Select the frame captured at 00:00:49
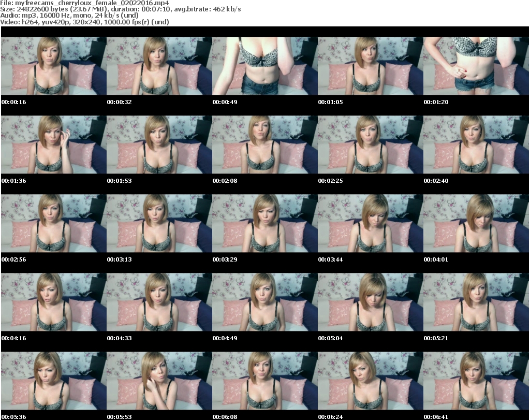Image resolution: width=530 pixels, height=420 pixels. point(264,66)
